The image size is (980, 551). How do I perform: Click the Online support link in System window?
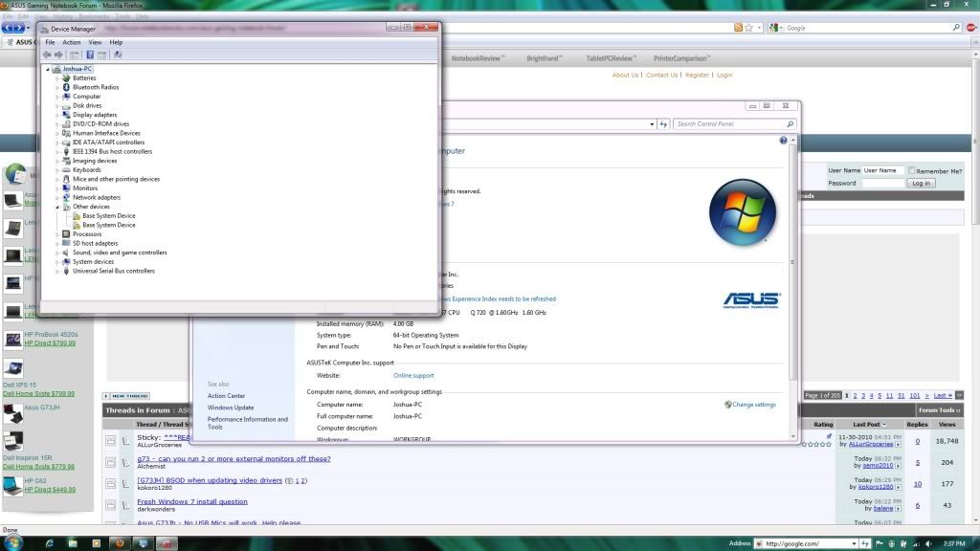pos(413,375)
